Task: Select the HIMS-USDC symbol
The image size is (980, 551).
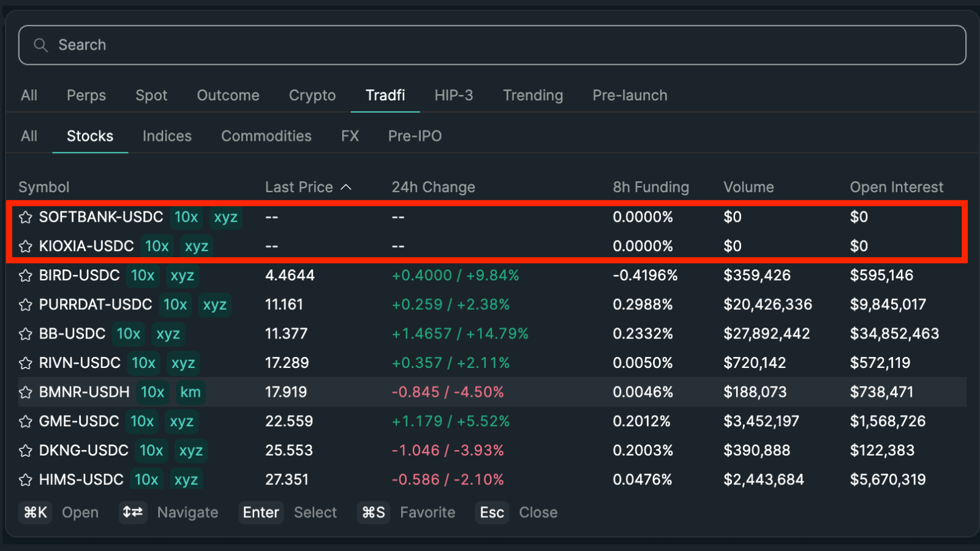Action: coord(81,480)
